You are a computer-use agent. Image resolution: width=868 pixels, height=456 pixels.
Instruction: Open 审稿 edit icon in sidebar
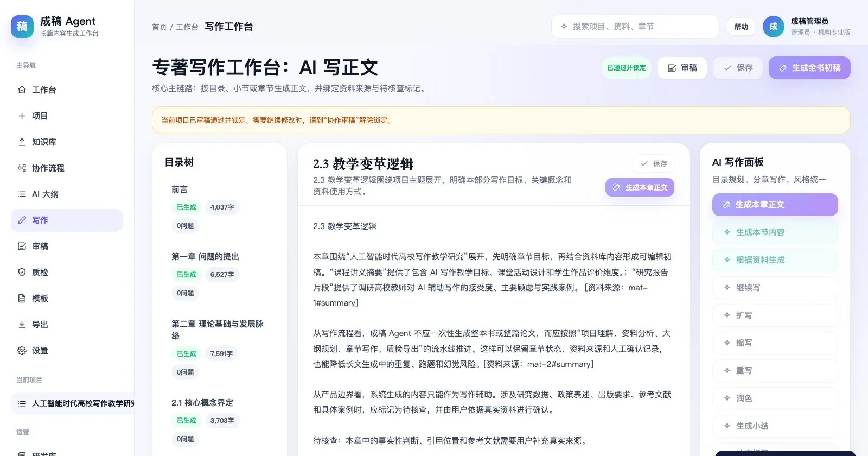22,246
